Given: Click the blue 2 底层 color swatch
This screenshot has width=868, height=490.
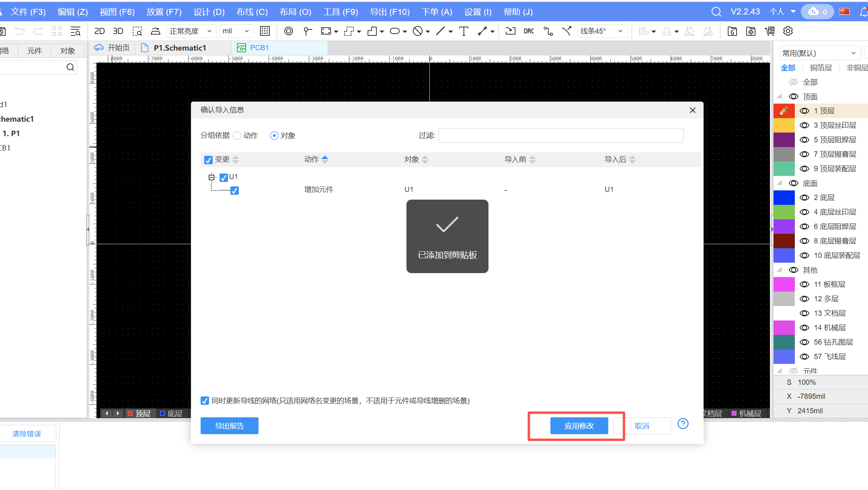Looking at the screenshot, I should [x=784, y=198].
